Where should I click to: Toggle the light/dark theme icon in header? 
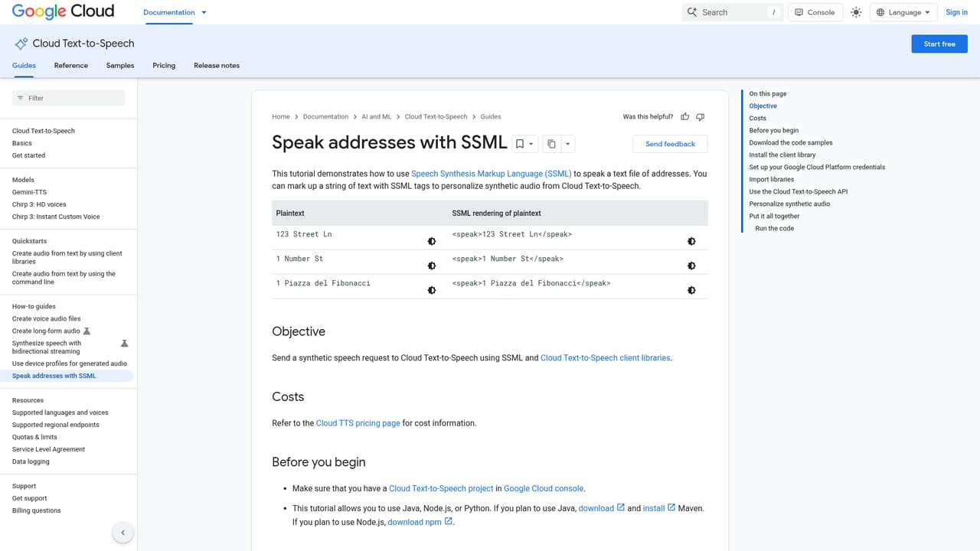pyautogui.click(x=856, y=12)
